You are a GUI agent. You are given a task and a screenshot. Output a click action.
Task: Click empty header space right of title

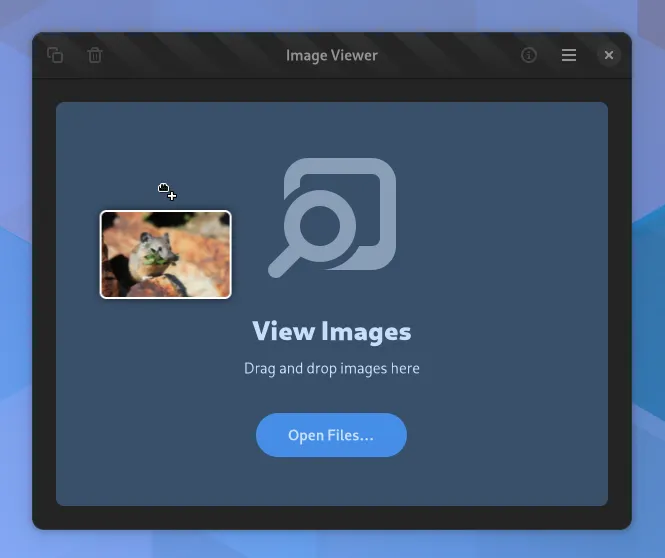tap(450, 56)
